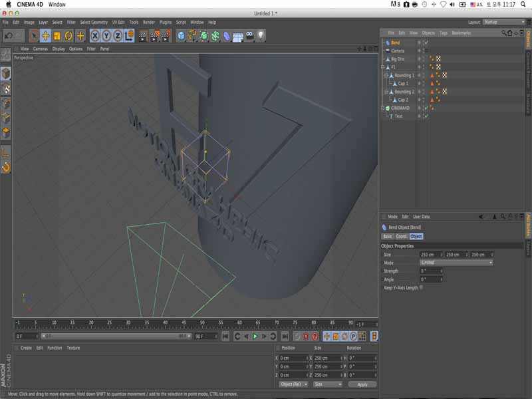The image size is (532, 399).
Task: Open the Object Manager Tags menu
Action: pyautogui.click(x=444, y=33)
